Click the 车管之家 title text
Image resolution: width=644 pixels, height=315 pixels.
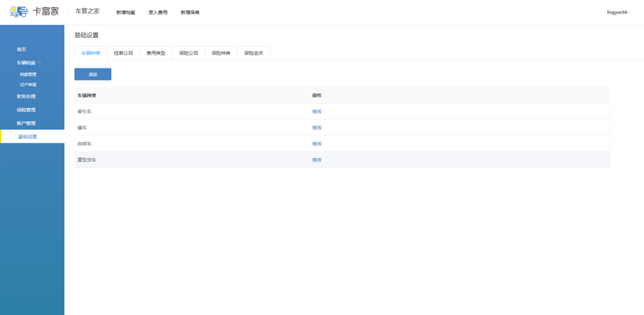click(x=88, y=11)
